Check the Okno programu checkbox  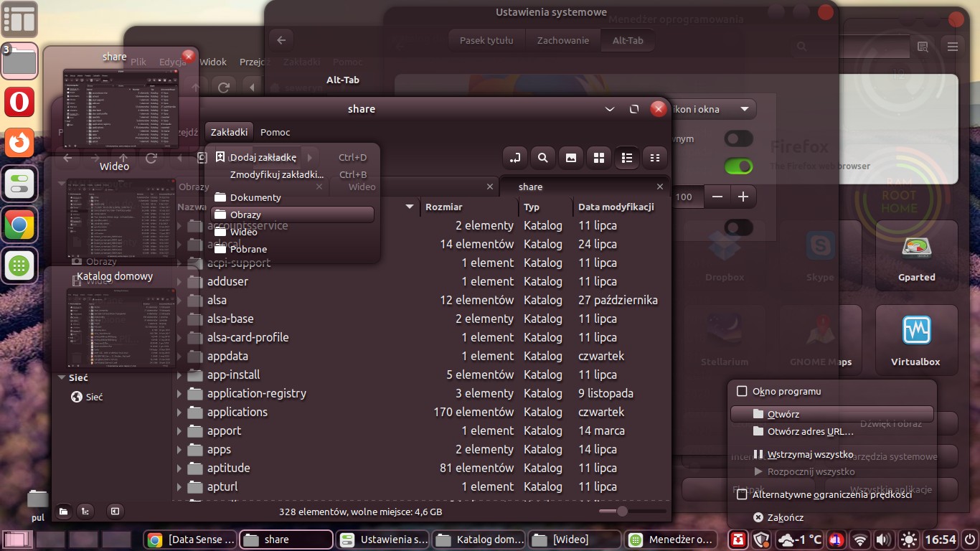[x=743, y=391]
